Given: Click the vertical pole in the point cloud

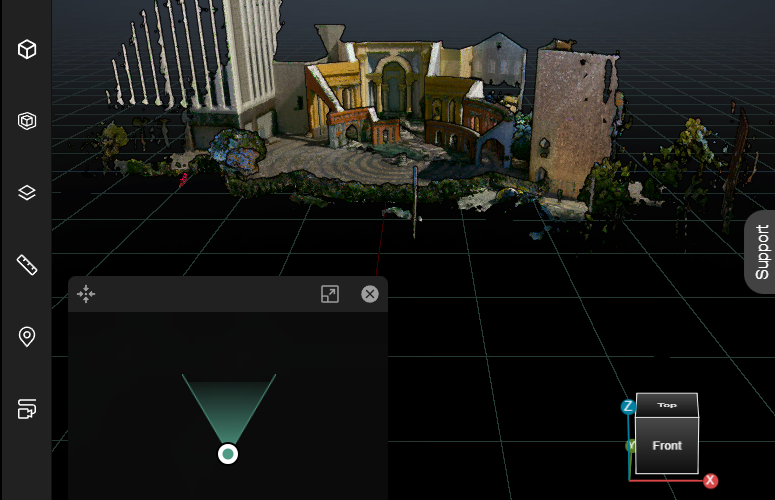Looking at the screenshot, I should tap(414, 200).
